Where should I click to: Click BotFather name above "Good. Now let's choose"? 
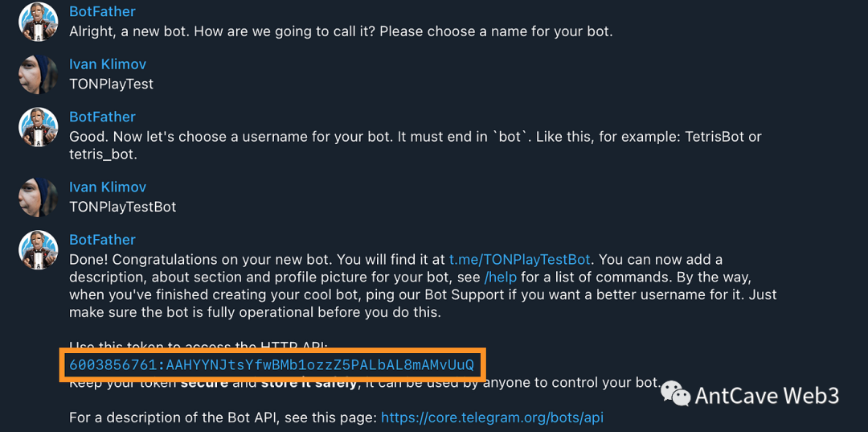click(x=102, y=117)
